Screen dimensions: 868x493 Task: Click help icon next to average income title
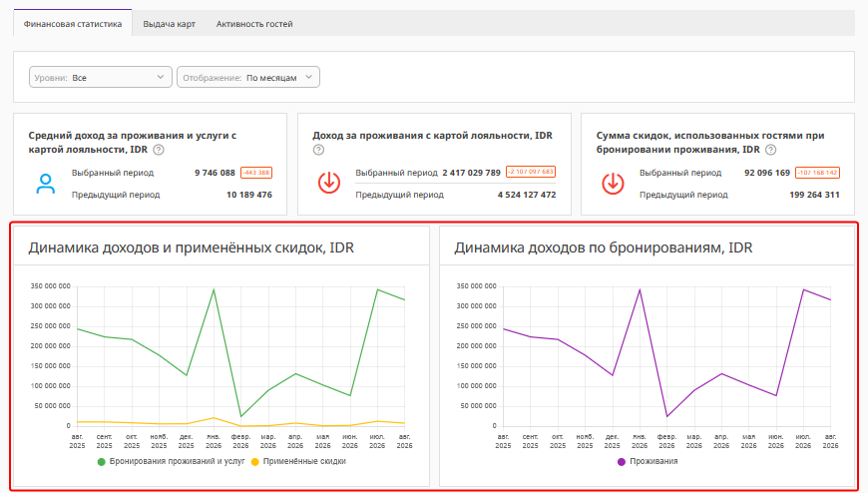click(159, 150)
